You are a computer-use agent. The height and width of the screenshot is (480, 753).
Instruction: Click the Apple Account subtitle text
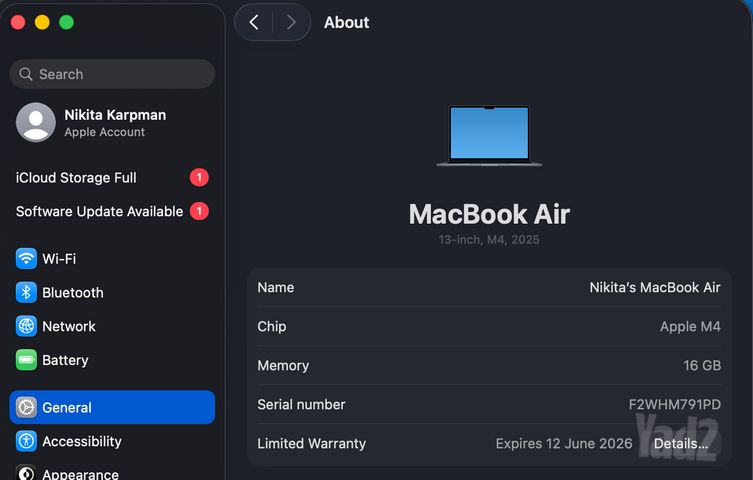tap(104, 132)
